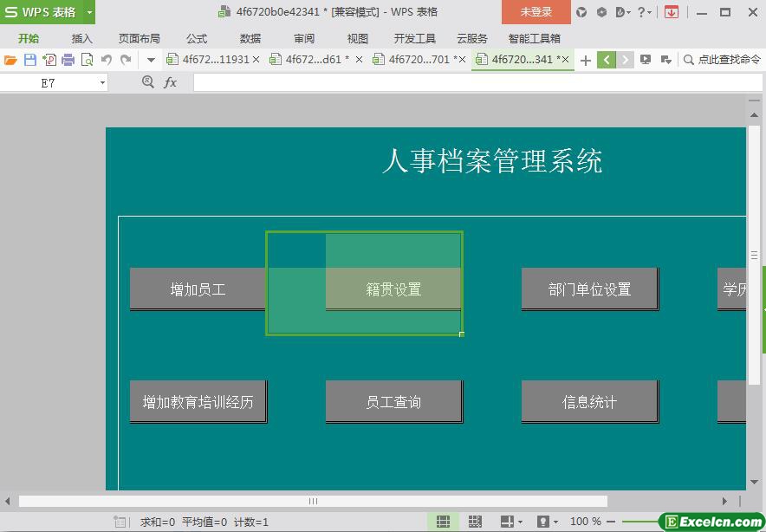Click the skin icon in title bar
This screenshot has width=766, height=532.
coord(581,12)
